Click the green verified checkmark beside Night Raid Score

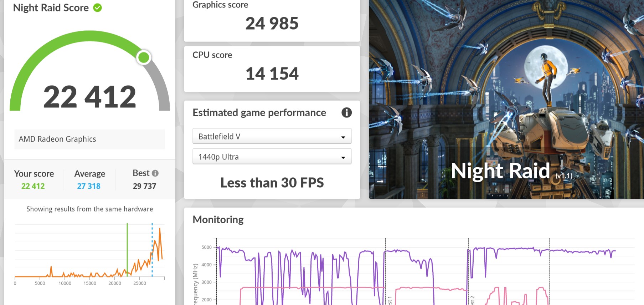pos(97,7)
